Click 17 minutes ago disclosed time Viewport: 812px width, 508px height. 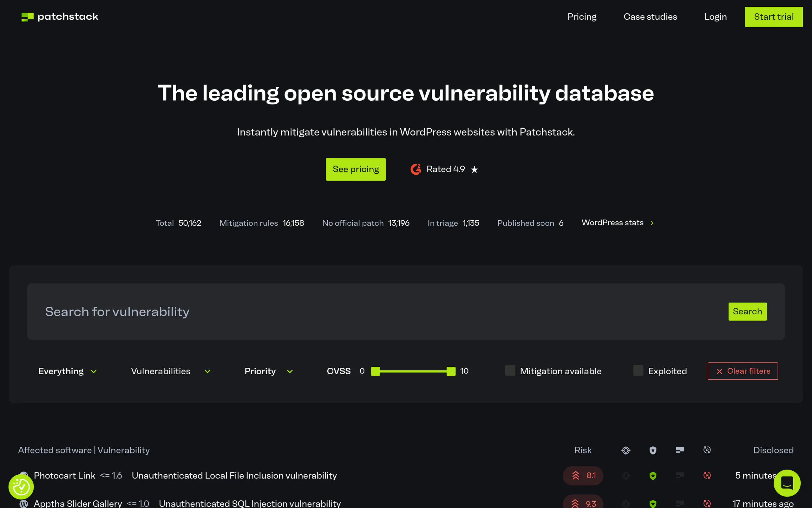coord(763,503)
